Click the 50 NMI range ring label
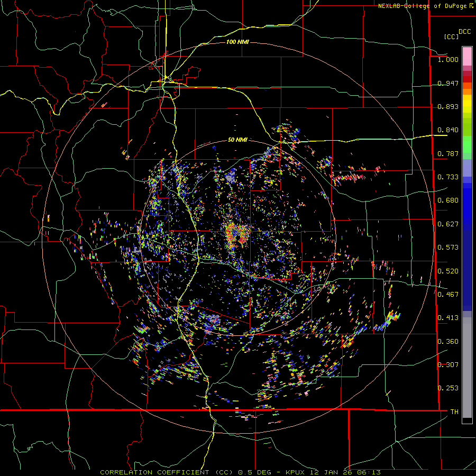Viewport: 476px width, 476px height. pyautogui.click(x=237, y=140)
